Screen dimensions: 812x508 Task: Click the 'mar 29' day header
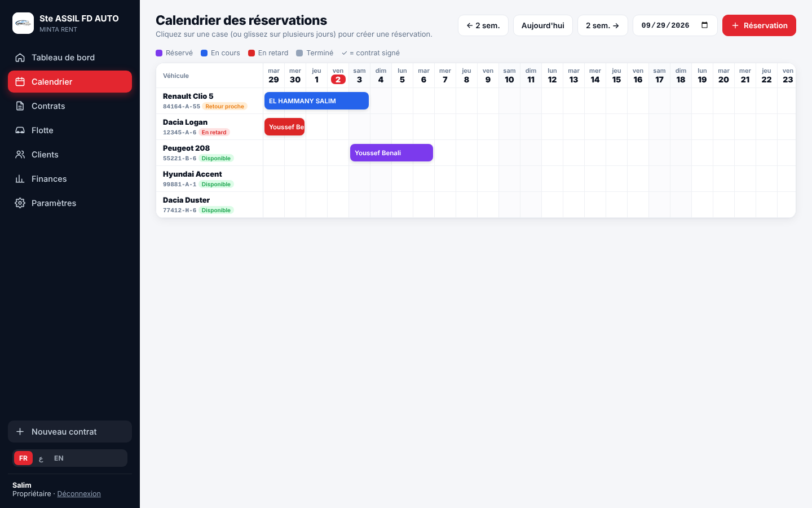tap(273, 76)
